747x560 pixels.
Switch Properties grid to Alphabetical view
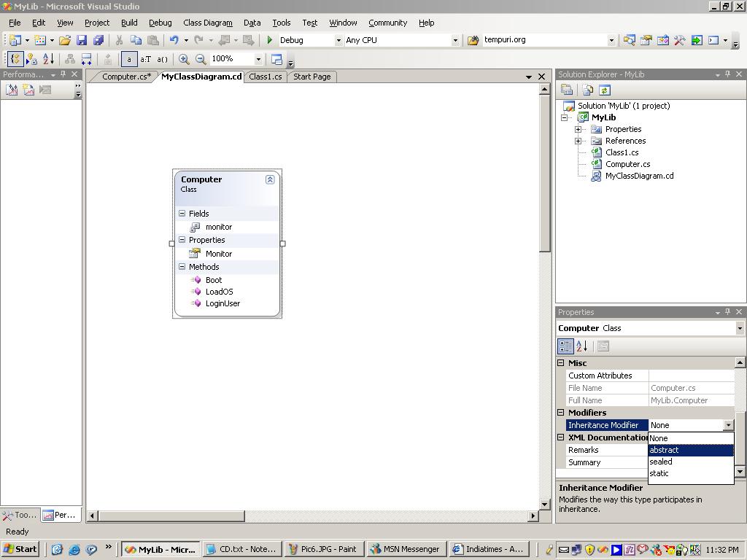click(x=581, y=346)
